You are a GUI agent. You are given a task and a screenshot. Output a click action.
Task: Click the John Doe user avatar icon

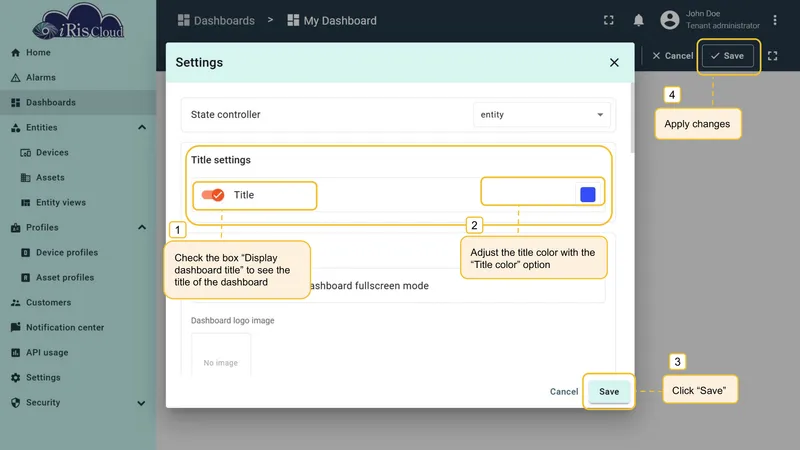[x=669, y=20]
